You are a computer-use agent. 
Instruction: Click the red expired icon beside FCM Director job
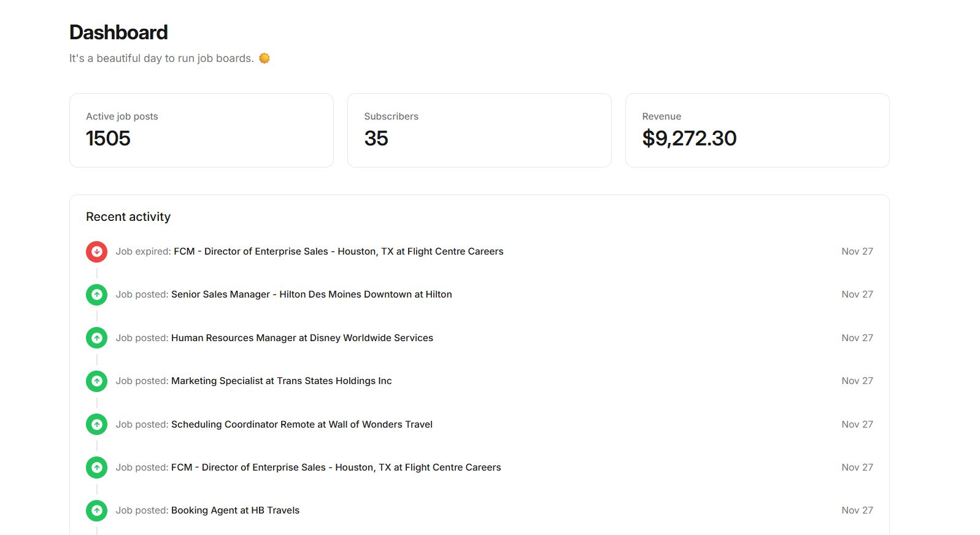pyautogui.click(x=96, y=252)
